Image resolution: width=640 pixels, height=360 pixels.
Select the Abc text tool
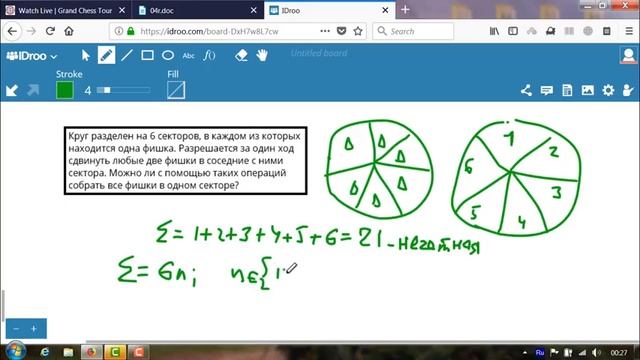[188, 56]
